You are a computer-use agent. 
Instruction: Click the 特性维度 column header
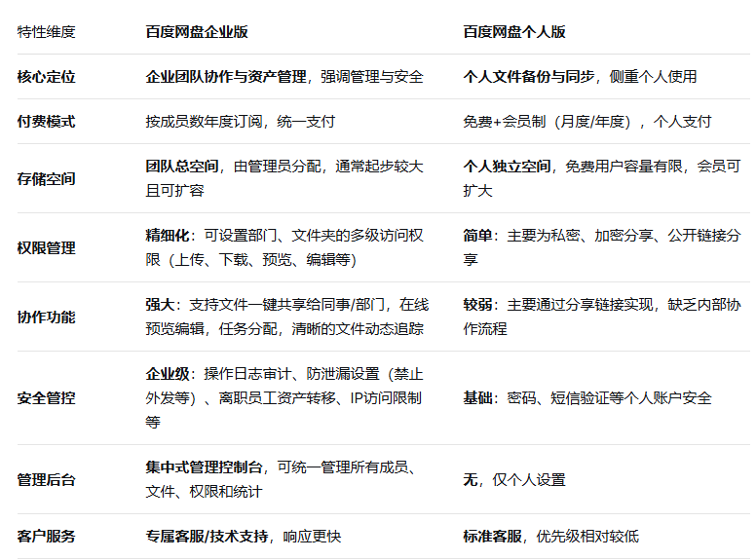point(47,32)
